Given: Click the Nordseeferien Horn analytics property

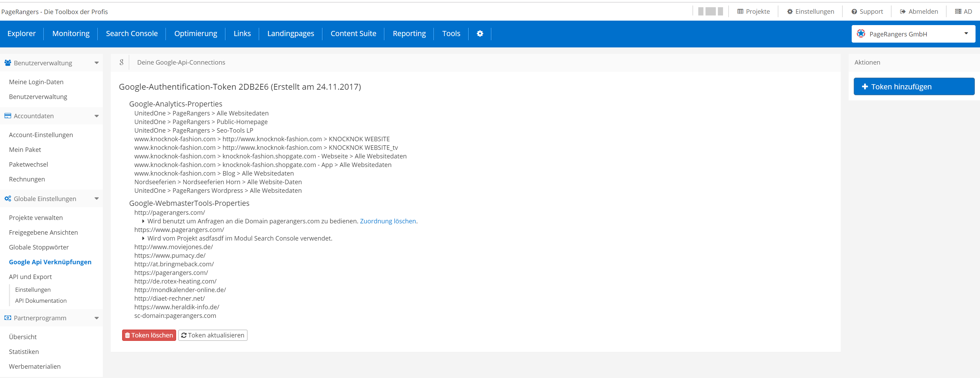Looking at the screenshot, I should tap(218, 182).
